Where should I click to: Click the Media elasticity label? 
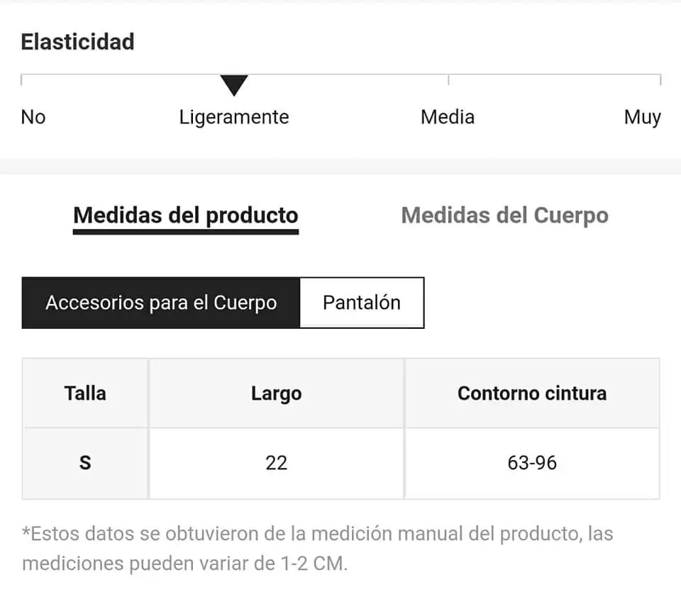(x=448, y=117)
